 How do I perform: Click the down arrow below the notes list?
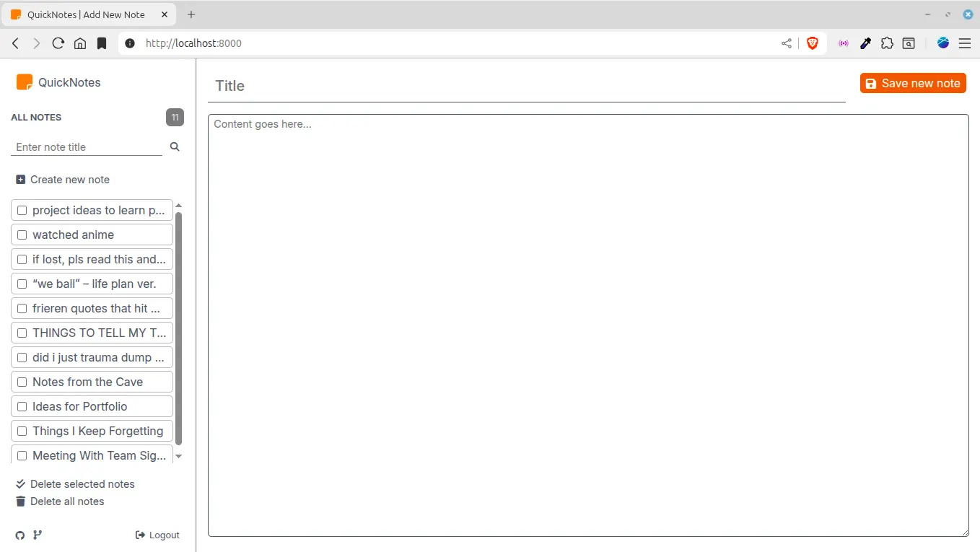178,456
